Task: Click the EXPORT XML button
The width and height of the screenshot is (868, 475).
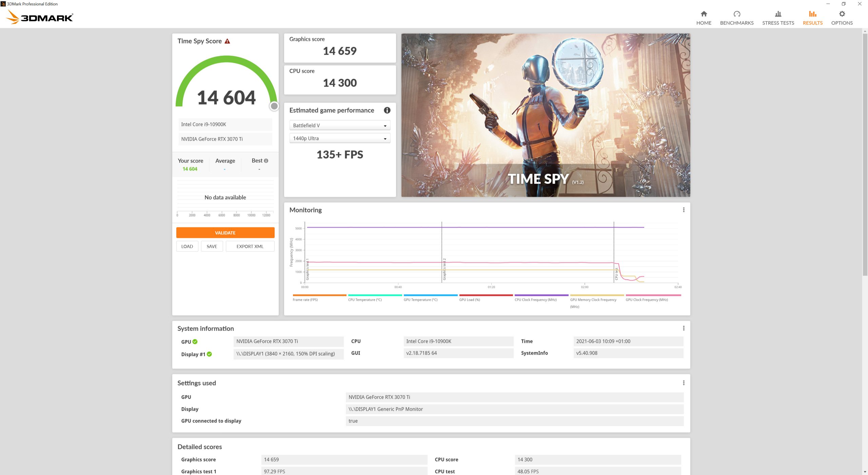Action: point(250,247)
